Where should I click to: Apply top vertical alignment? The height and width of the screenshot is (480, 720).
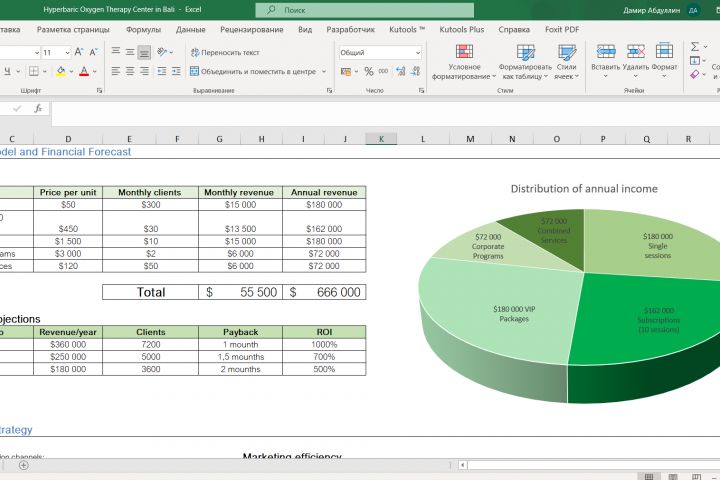pyautogui.click(x=116, y=52)
